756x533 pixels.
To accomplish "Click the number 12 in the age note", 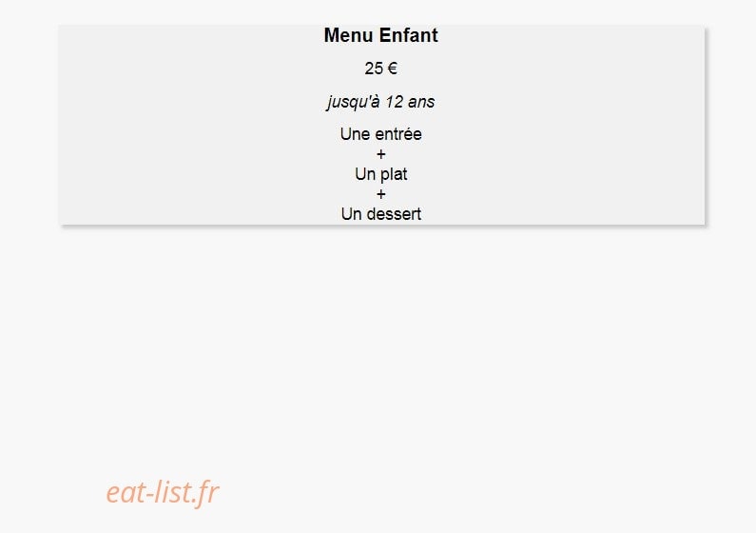I will click(x=394, y=102).
